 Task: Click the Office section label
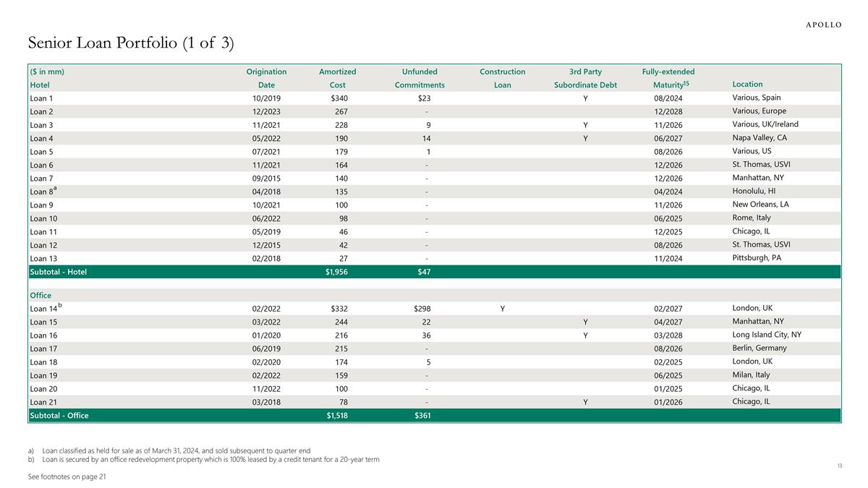(x=40, y=295)
